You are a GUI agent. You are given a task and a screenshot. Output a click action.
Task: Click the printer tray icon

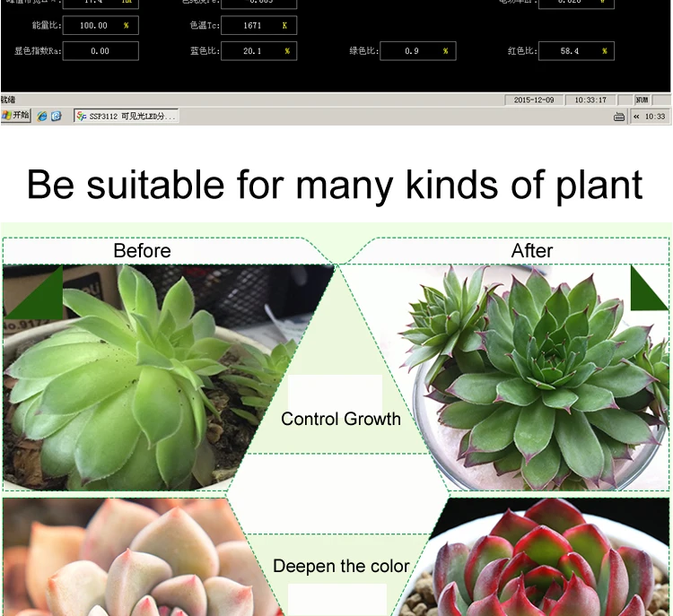click(x=619, y=117)
